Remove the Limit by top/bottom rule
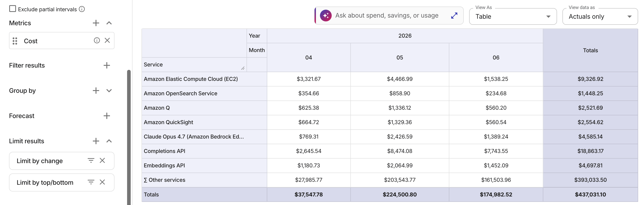644x205 pixels. click(102, 182)
